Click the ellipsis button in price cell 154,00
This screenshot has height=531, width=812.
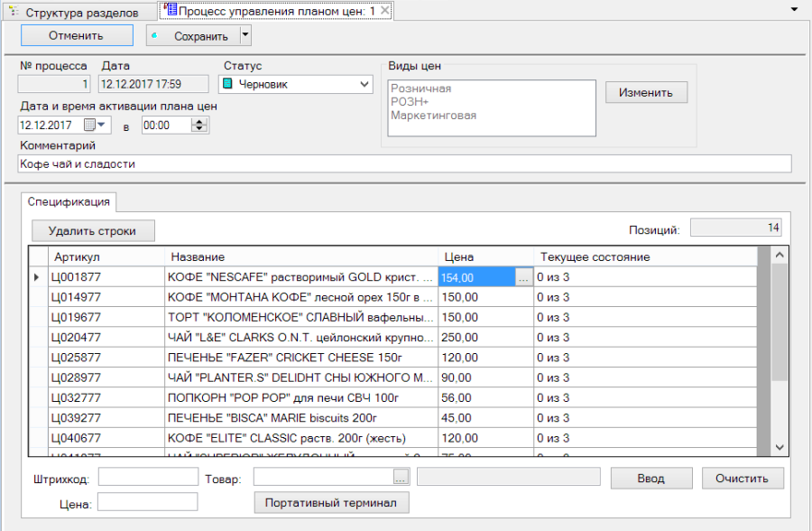click(523, 277)
